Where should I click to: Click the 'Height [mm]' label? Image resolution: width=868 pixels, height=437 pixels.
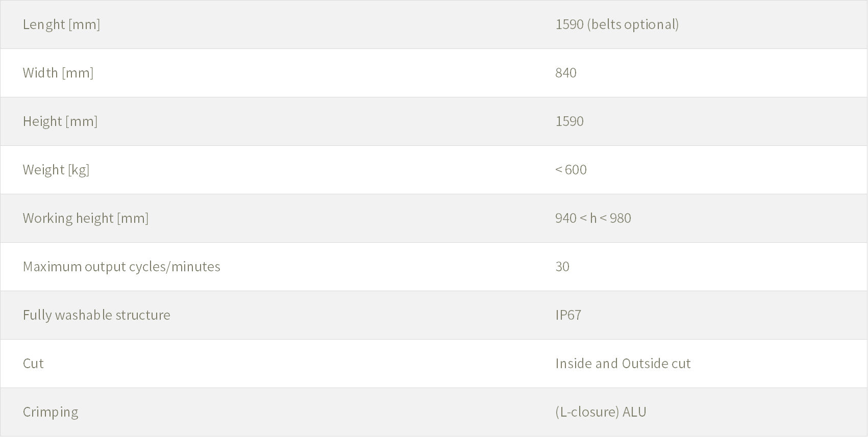tap(60, 121)
